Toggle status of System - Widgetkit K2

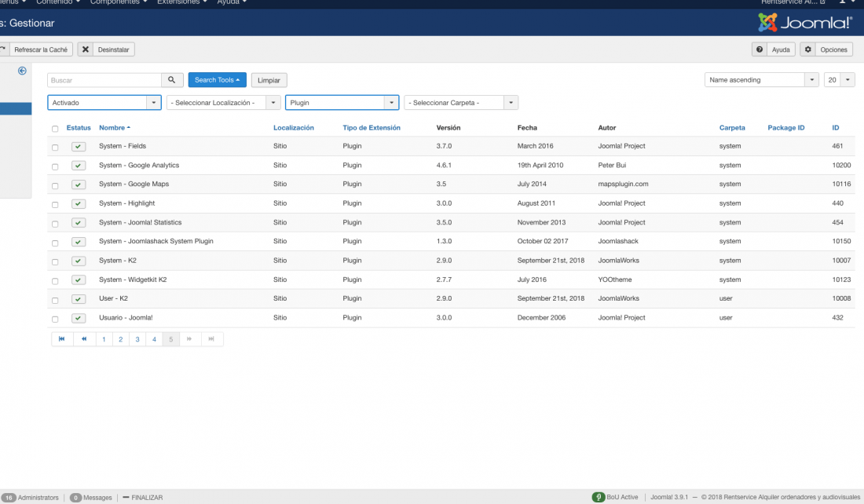[79, 280]
